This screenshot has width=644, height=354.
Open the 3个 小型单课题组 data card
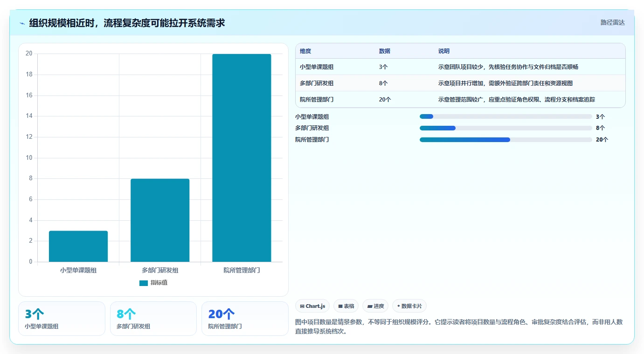tap(62, 319)
